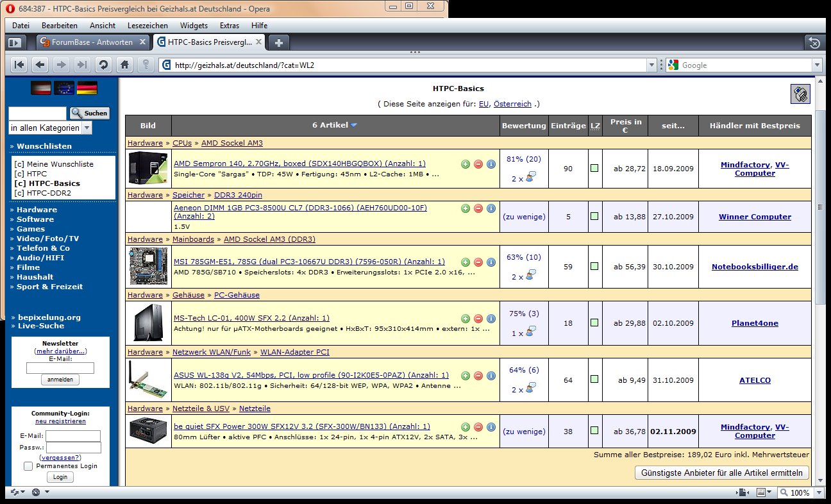
Task: Show info for MSI 785GM-E51 mainboard
Action: [x=491, y=262]
